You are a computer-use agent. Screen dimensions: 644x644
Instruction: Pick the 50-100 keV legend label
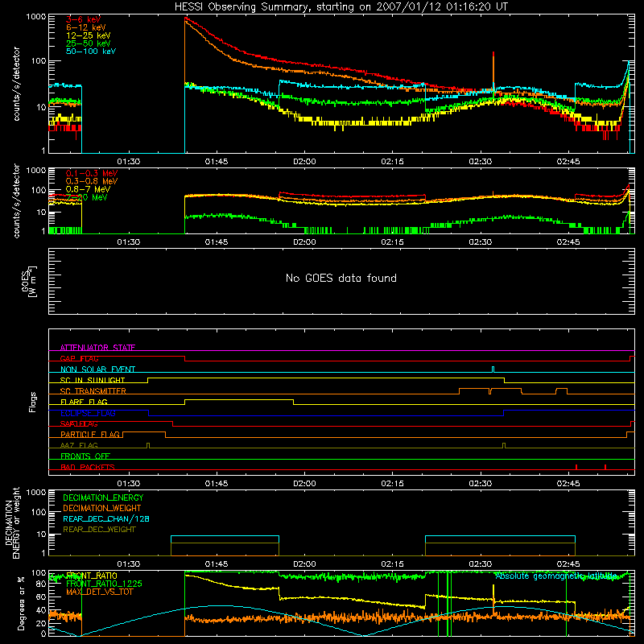click(91, 52)
